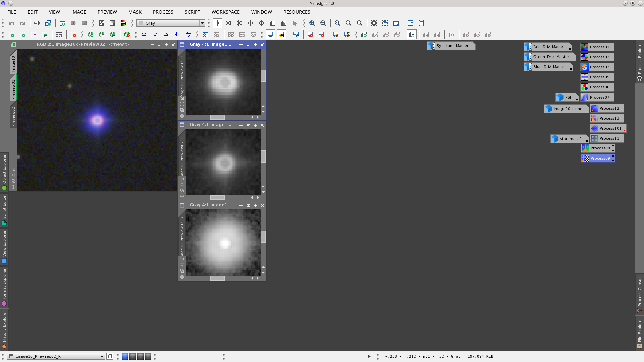Toggle the 24-bit screen transfer function button

281,34
